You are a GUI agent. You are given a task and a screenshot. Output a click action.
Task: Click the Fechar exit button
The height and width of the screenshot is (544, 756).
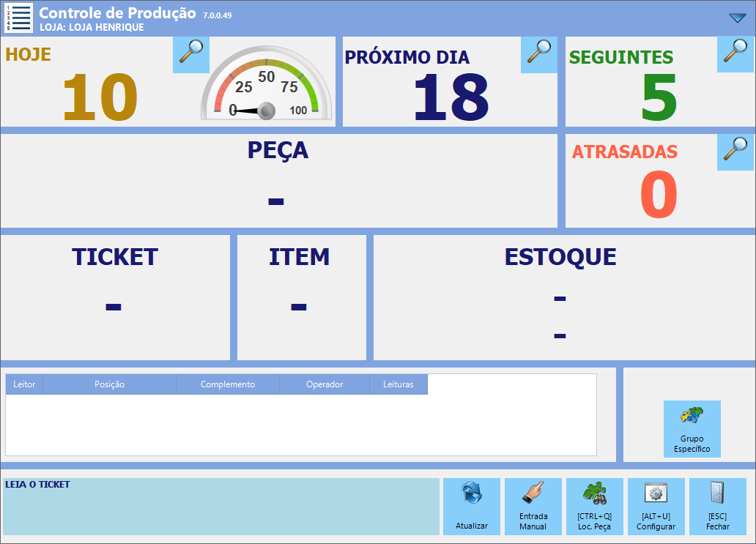point(717,507)
